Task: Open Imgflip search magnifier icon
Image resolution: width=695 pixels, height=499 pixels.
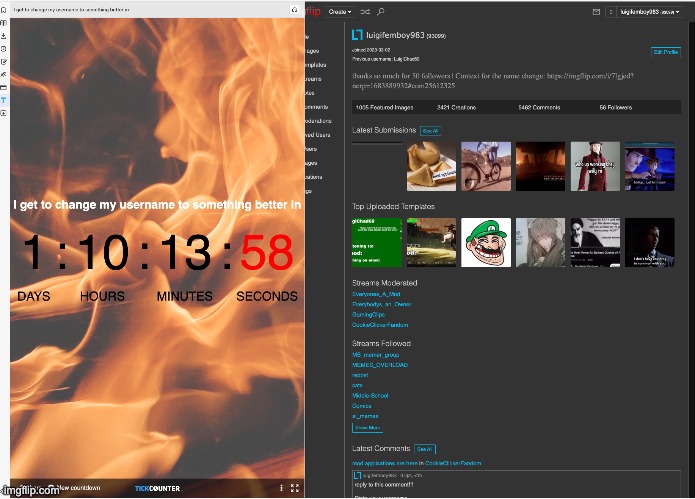Action: [x=381, y=12]
